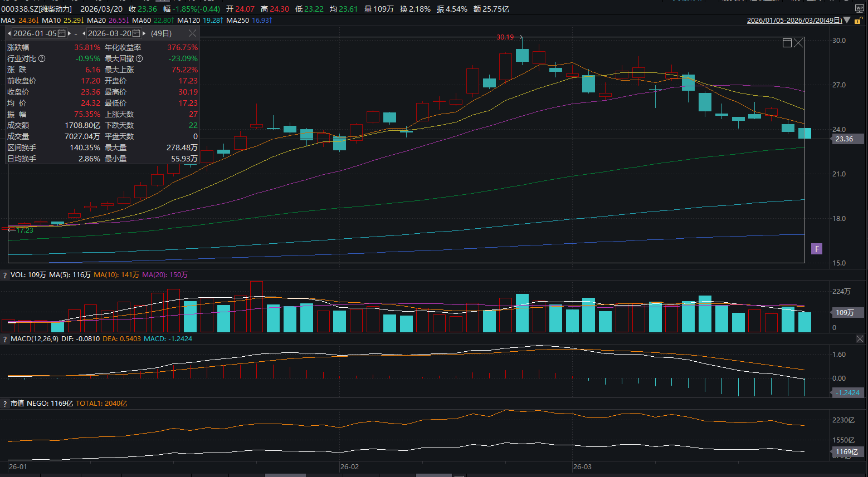Screen dimensions: 868x477
Task: Toggle the yellow lock icon
Action: pyautogui.click(x=859, y=21)
